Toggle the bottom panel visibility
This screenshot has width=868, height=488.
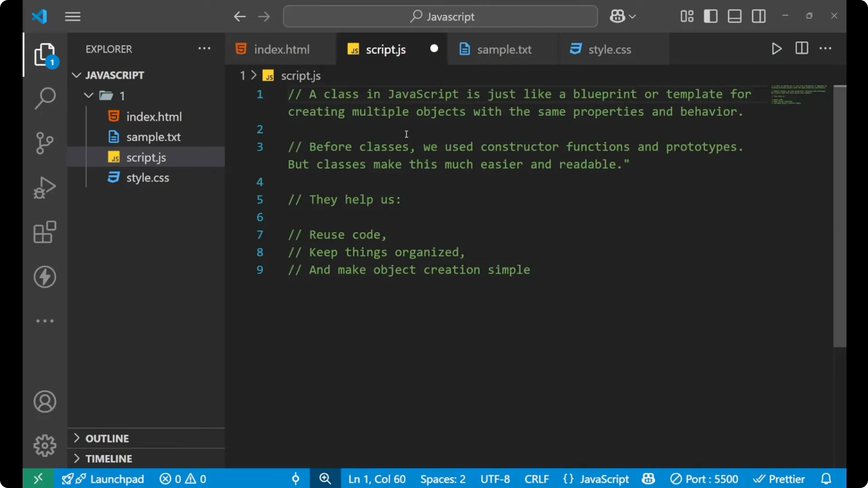[734, 16]
